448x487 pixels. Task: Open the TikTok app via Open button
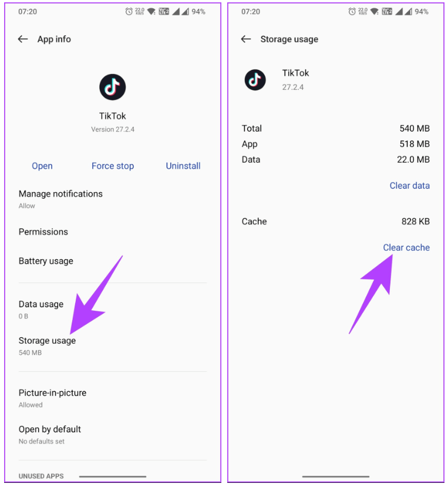(x=42, y=166)
